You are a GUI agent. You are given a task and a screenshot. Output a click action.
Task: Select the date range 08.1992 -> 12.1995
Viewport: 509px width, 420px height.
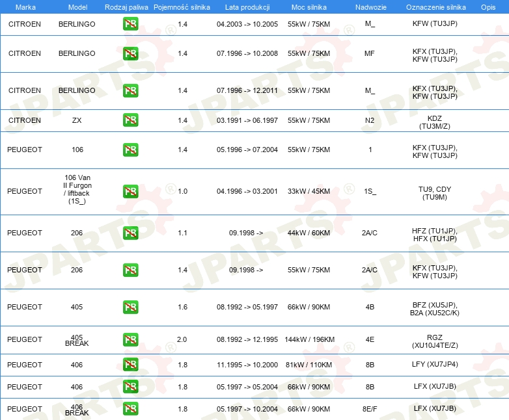pos(247,339)
